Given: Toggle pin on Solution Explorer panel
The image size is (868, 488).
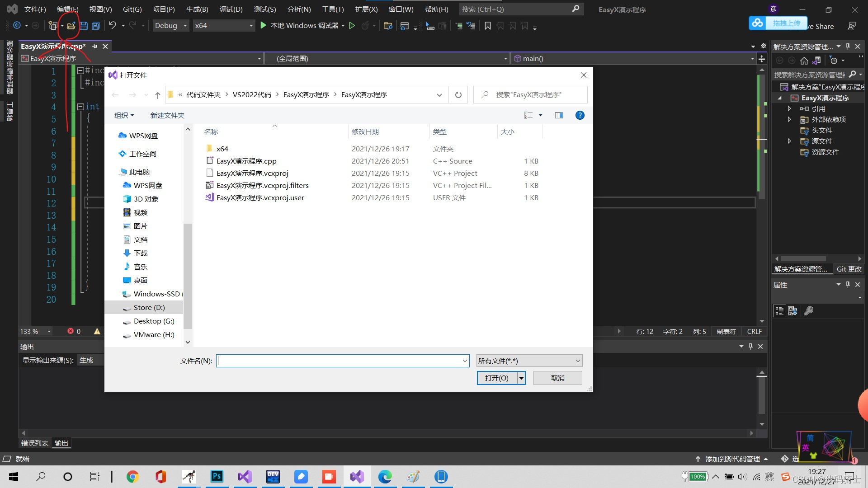Looking at the screenshot, I should tap(848, 47).
